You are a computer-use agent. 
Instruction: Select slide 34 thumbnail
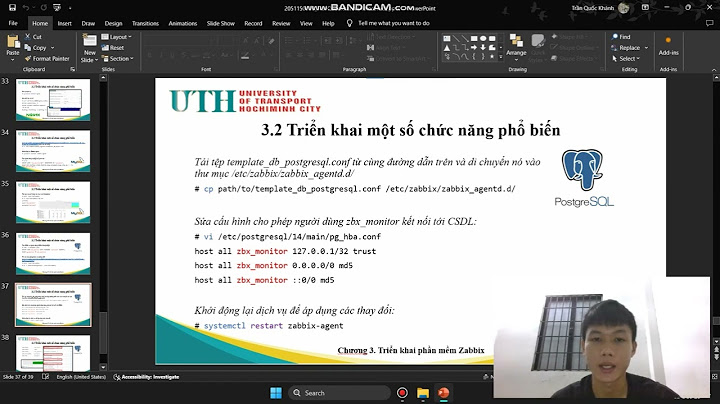53,151
